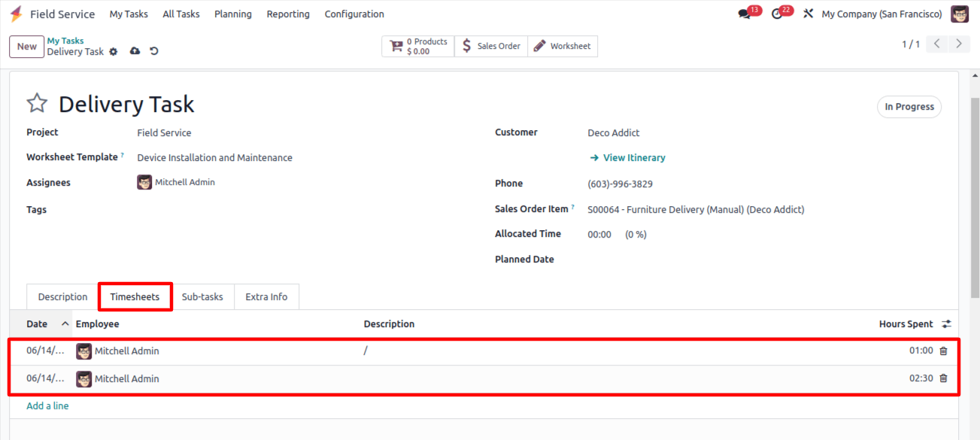Open the My Company (San Francisco) company switcher
980x440 pixels.
point(881,14)
